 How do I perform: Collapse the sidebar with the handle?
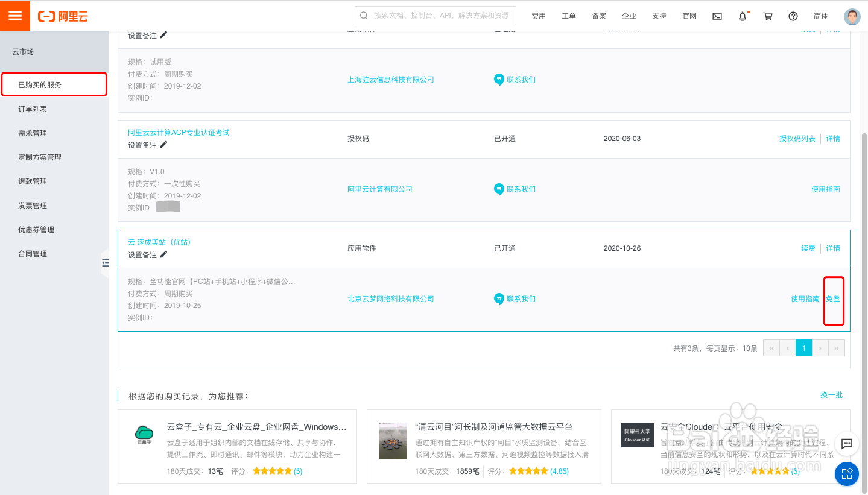[105, 262]
